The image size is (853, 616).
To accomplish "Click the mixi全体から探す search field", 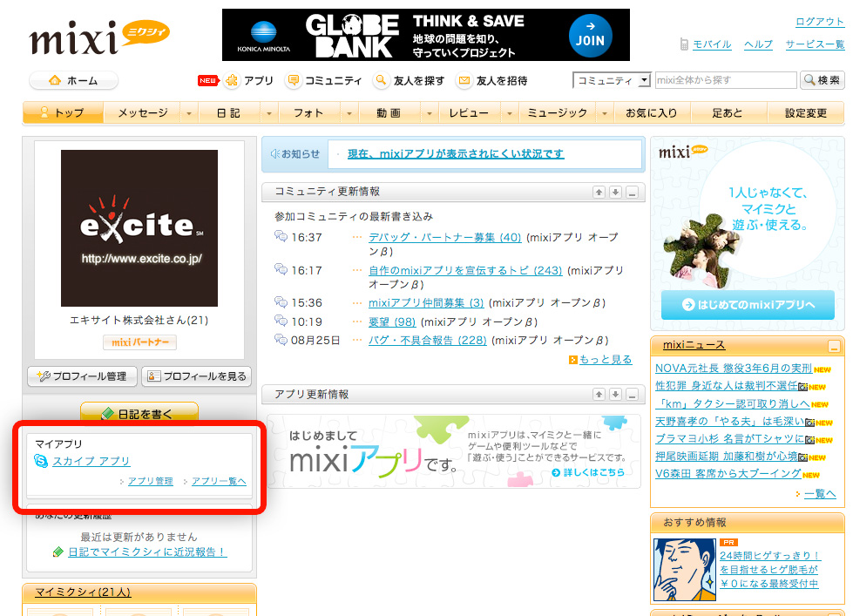I will [726, 80].
